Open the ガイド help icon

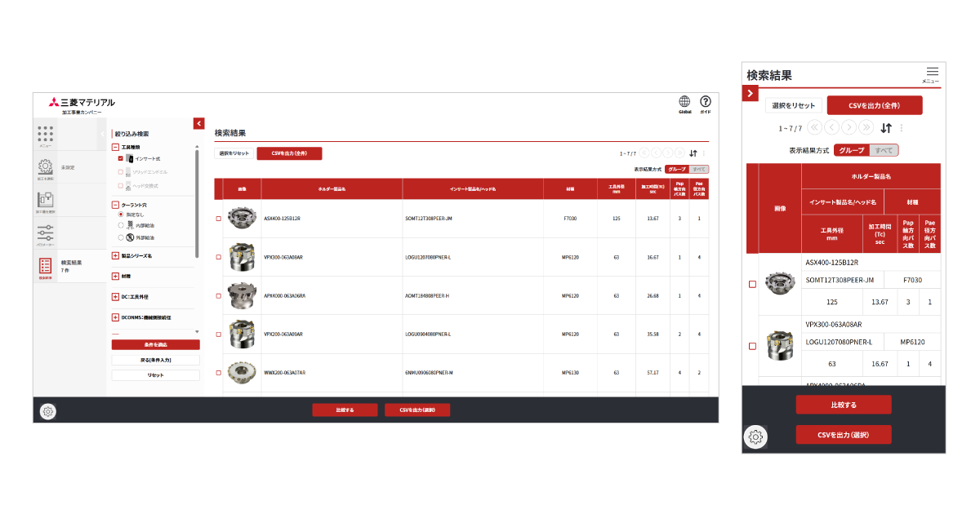point(706,102)
